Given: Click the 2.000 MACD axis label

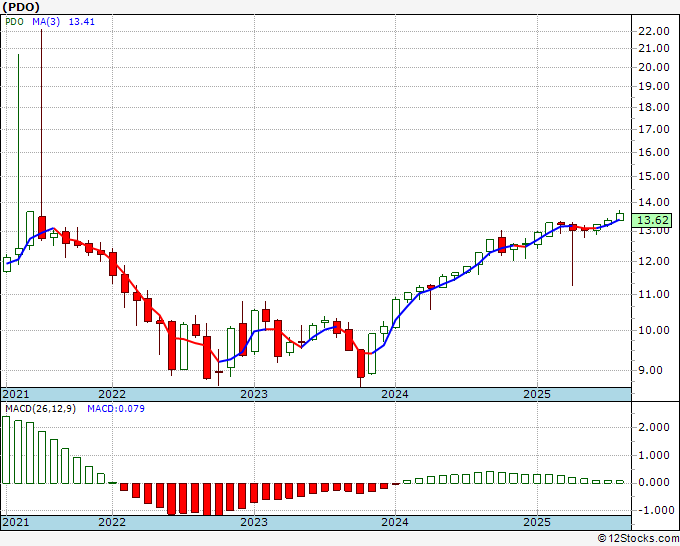Looking at the screenshot, I should click(x=654, y=428).
